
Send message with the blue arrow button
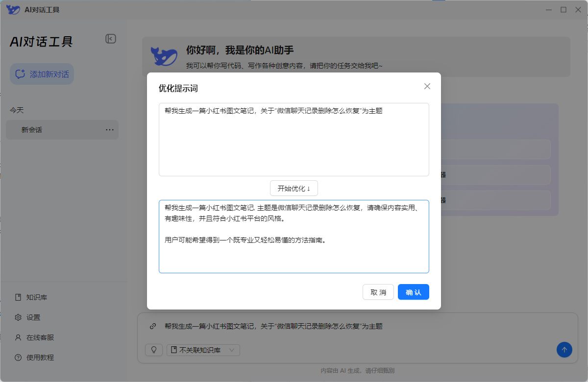[564, 350]
